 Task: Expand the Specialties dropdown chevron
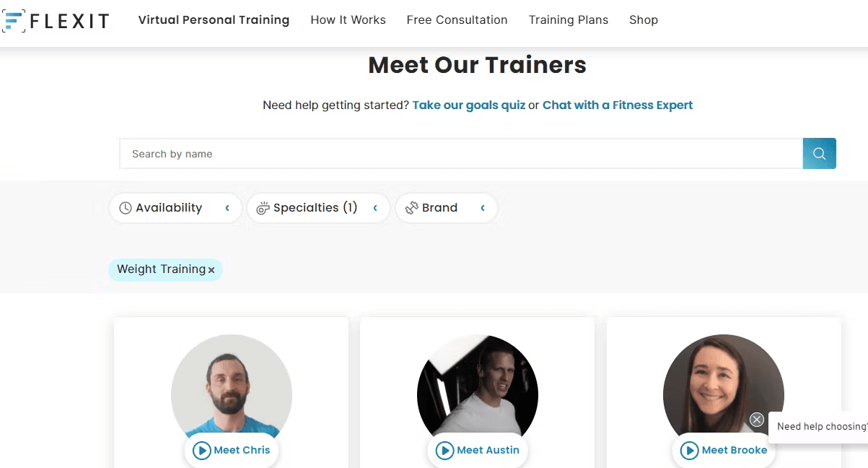pos(375,208)
